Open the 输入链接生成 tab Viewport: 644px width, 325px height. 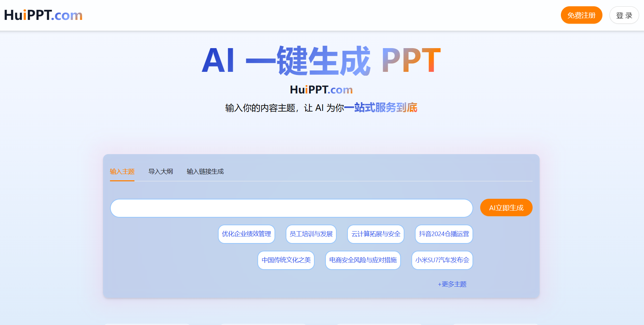pos(205,172)
